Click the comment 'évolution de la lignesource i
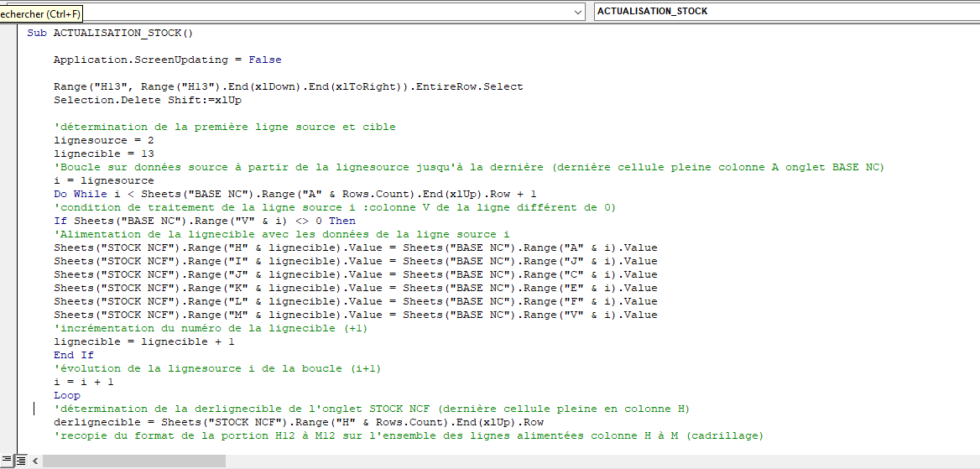This screenshot has height=469, width=980. [217, 369]
